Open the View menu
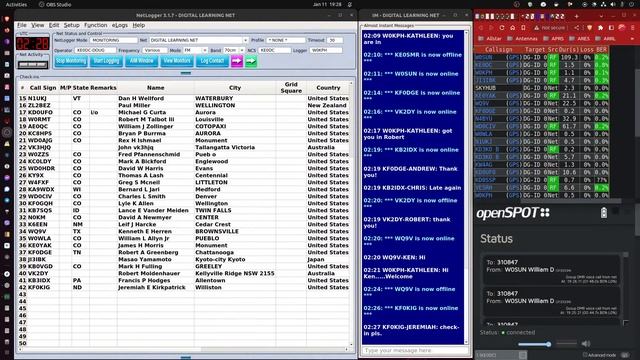The width and height of the screenshot is (640, 360). pos(38,25)
